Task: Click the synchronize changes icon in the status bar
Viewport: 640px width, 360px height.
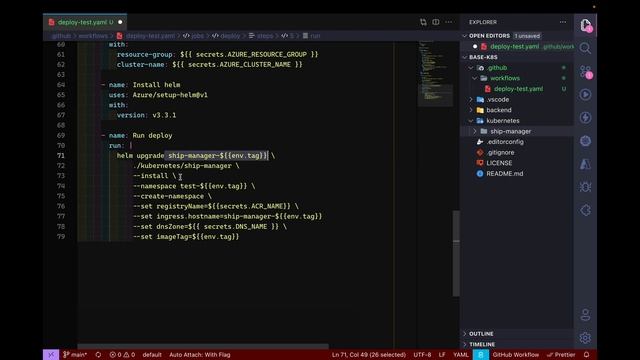Action: 98,355
